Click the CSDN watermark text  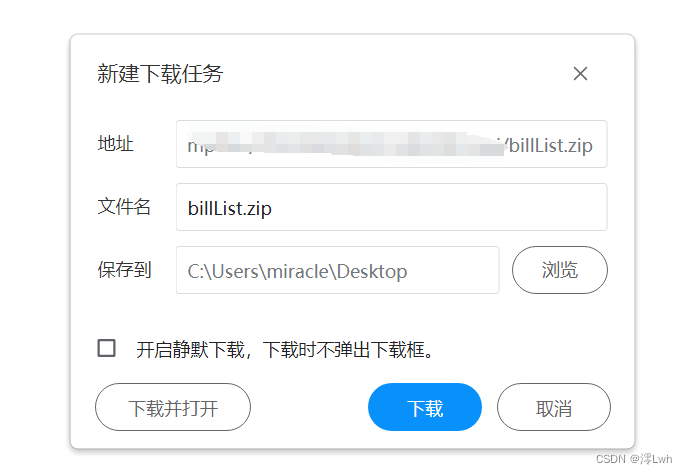point(634,459)
